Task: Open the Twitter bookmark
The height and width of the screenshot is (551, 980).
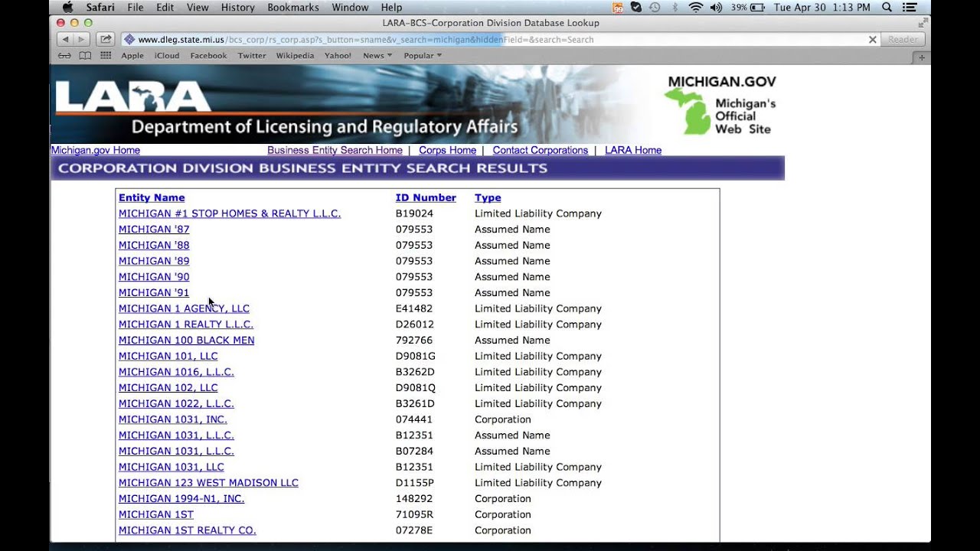Action: [252, 55]
